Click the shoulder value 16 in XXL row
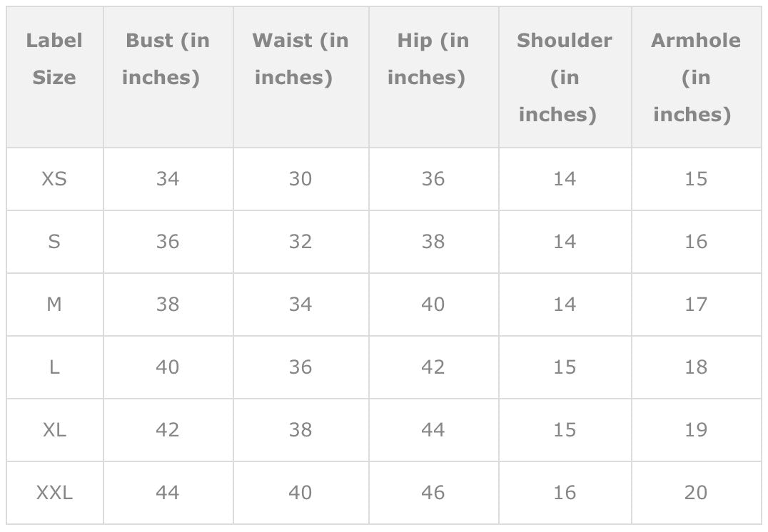Image resolution: width=768 pixels, height=532 pixels. [565, 493]
